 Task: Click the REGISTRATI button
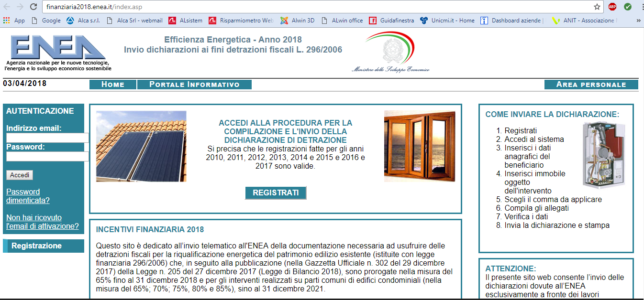[x=276, y=193]
